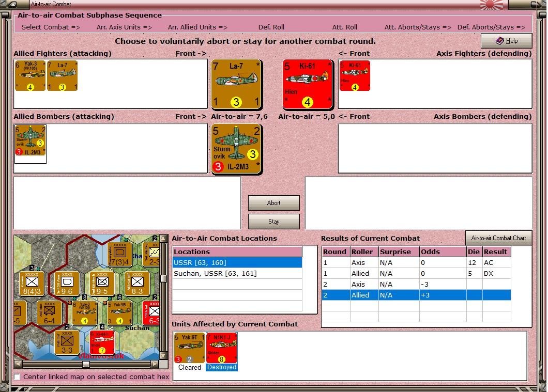Viewport: 548px width, 392px height.
Task: Click the map vertical scrollbar thumb
Action: [163, 278]
